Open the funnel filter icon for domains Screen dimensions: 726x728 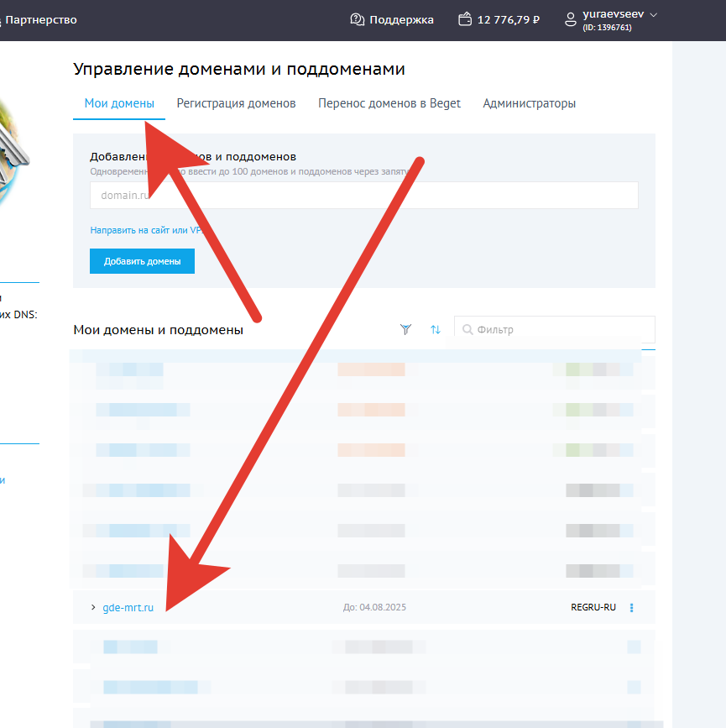406,330
